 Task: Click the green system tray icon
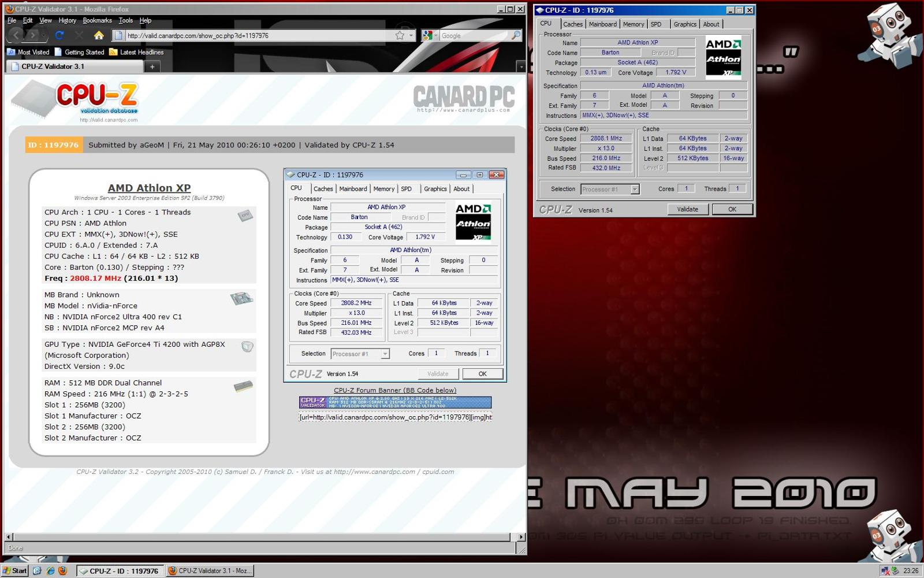click(x=895, y=570)
